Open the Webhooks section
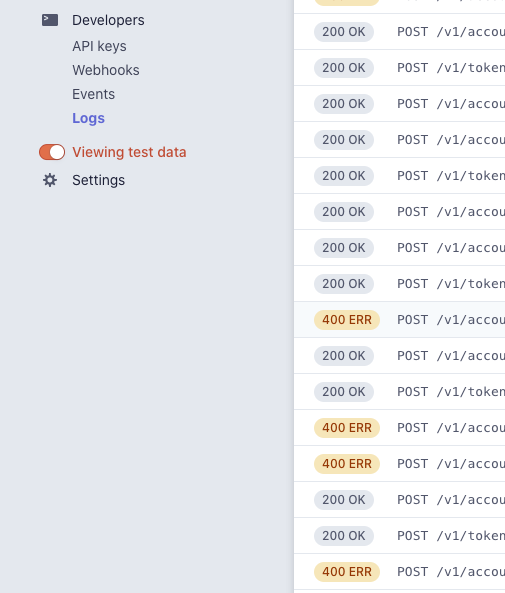The width and height of the screenshot is (505, 593). click(x=106, y=70)
